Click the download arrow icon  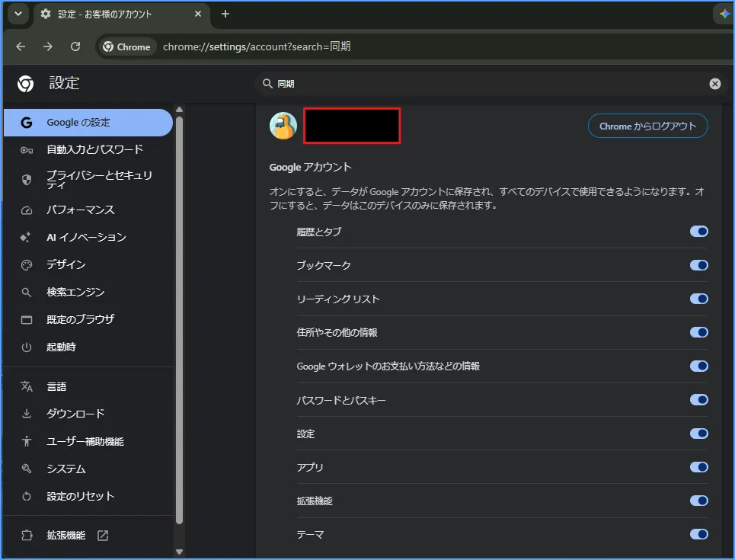pos(27,414)
